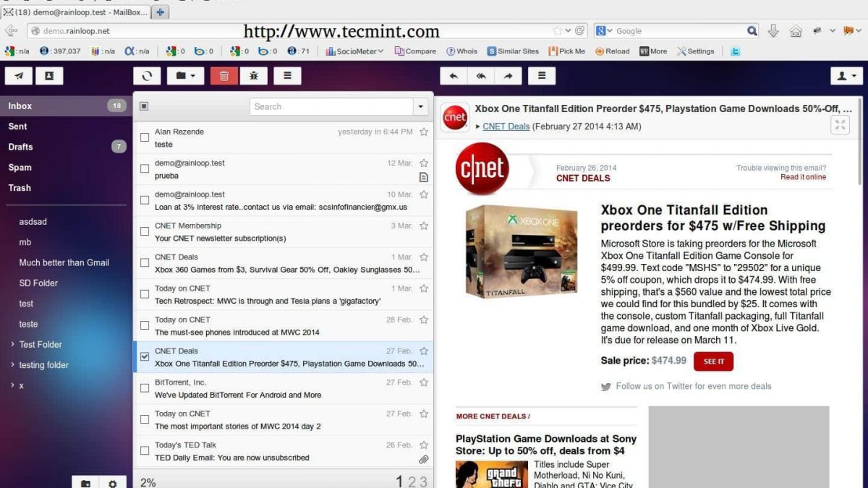Open settings gear below the folder list
The width and height of the screenshot is (868, 488).
pos(113,483)
